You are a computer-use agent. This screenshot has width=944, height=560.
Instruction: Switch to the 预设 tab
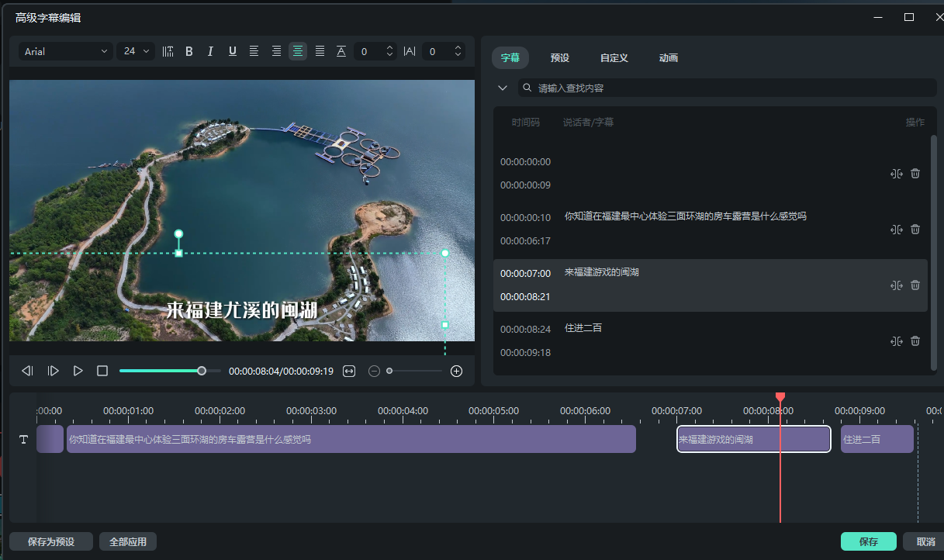(x=559, y=57)
